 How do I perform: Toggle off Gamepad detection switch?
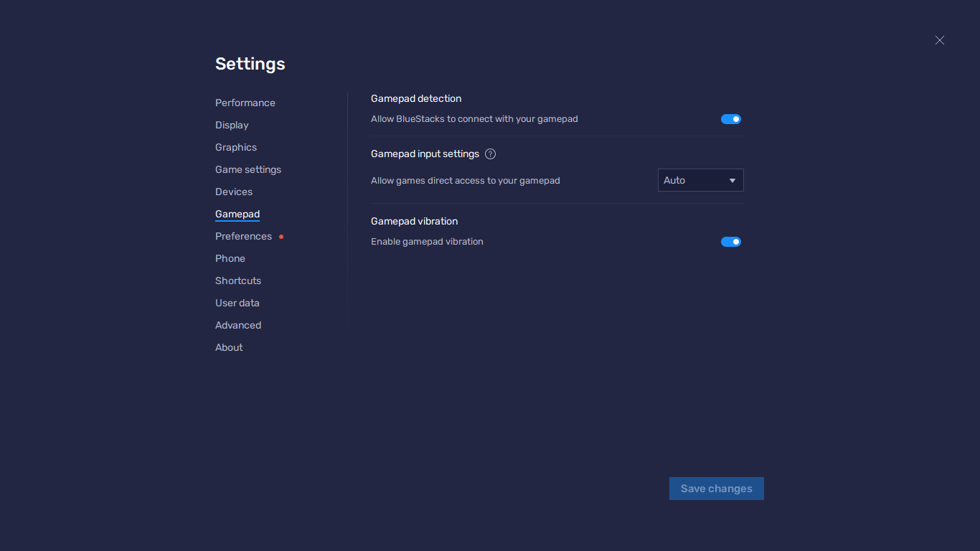click(731, 119)
